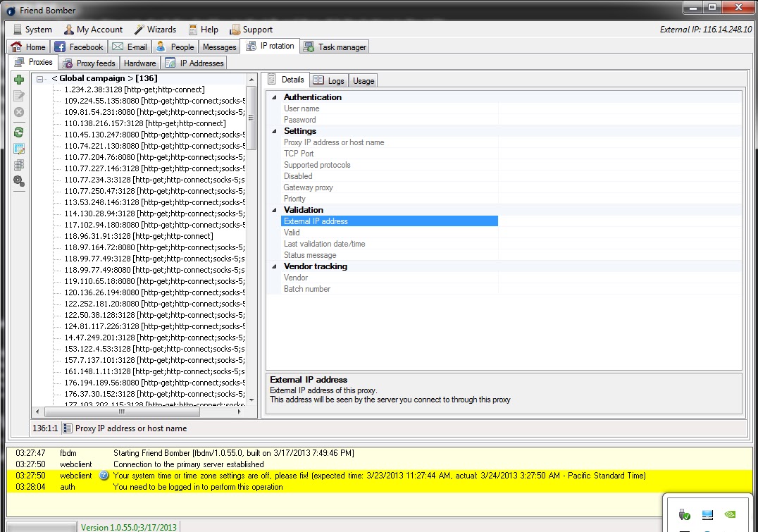Click the Friend Bomber title bar app icon
The height and width of the screenshot is (532, 758).
(x=11, y=11)
